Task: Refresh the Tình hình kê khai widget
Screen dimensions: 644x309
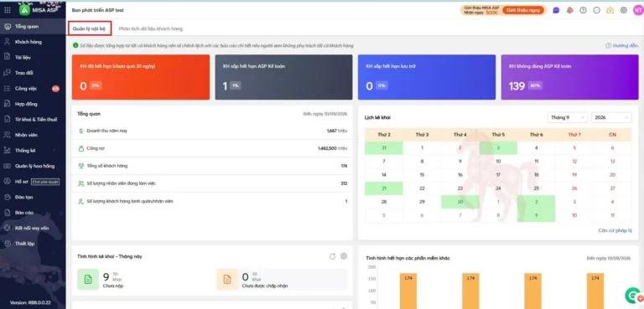Action: tap(332, 256)
